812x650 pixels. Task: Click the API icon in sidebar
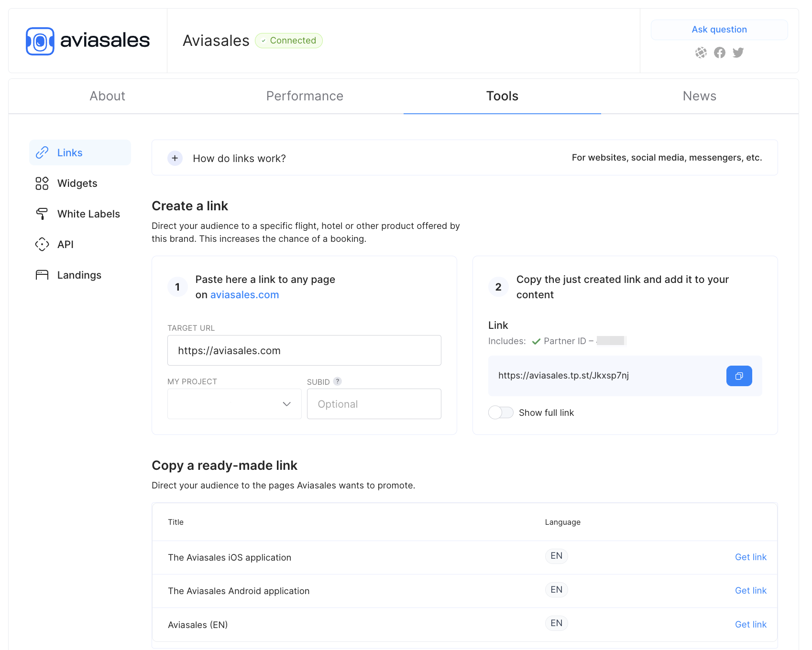tap(42, 244)
